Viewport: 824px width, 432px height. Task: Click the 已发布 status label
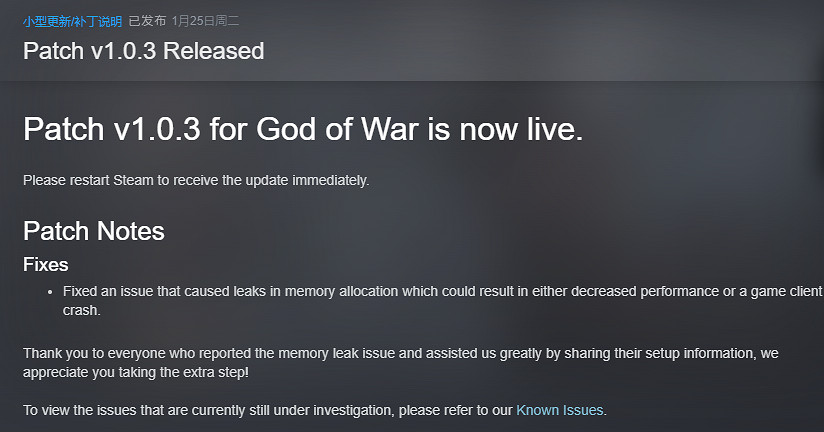147,21
